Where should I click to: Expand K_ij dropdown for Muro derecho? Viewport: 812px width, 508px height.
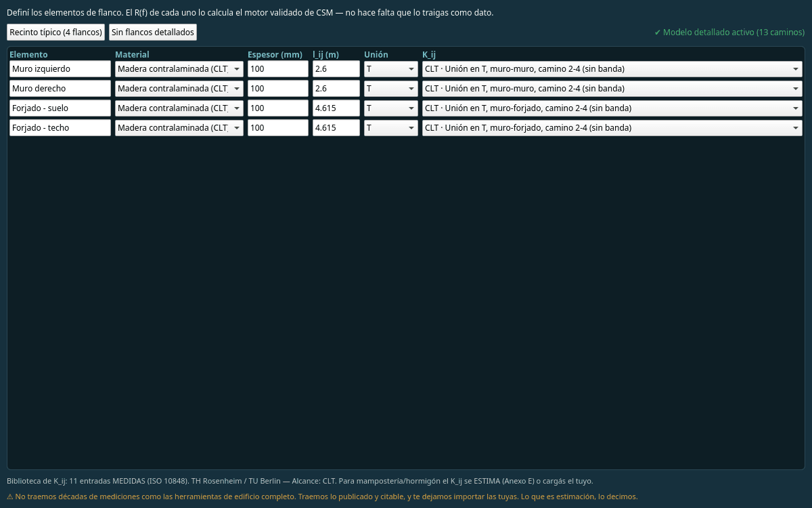click(612, 88)
